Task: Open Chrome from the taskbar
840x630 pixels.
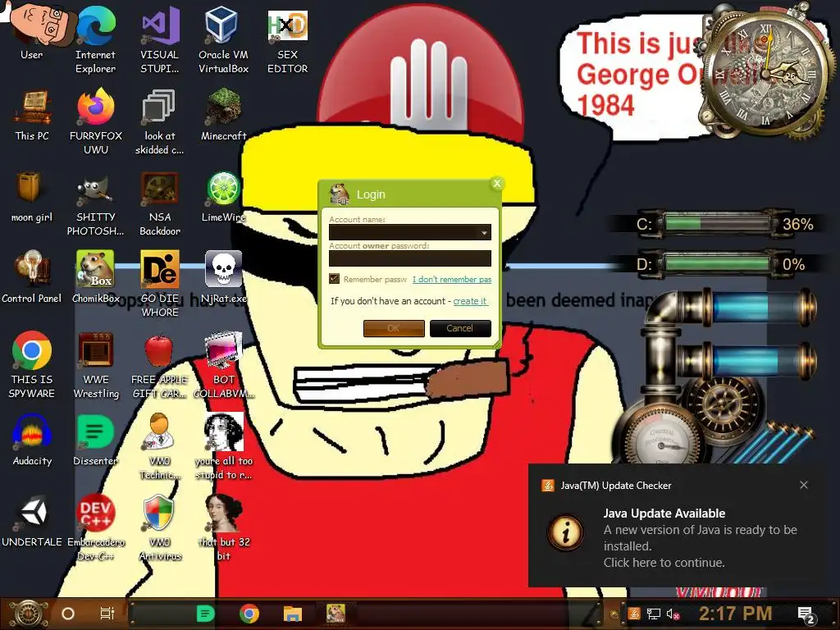Action: pyautogui.click(x=249, y=614)
